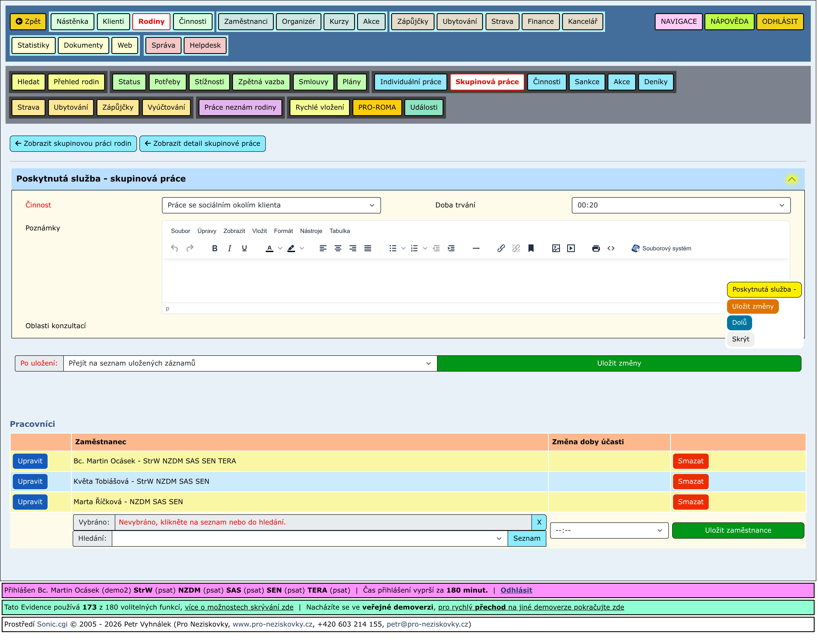Insert bookmark anchor icon
818x644 pixels.
pos(531,248)
